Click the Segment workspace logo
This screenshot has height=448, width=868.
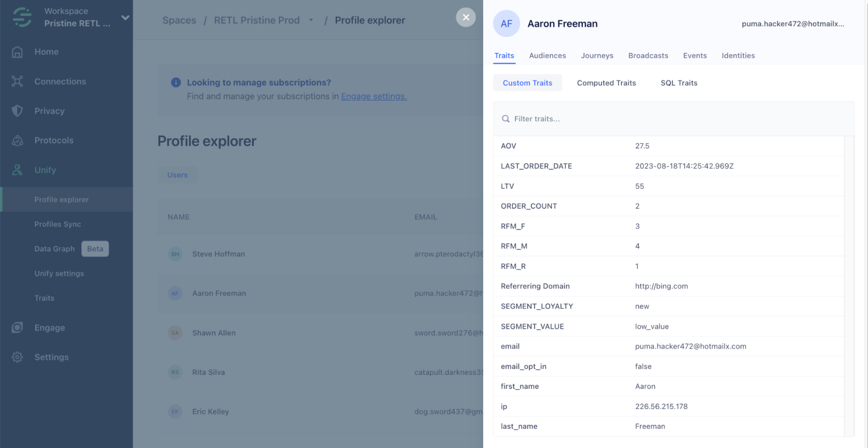(21, 17)
